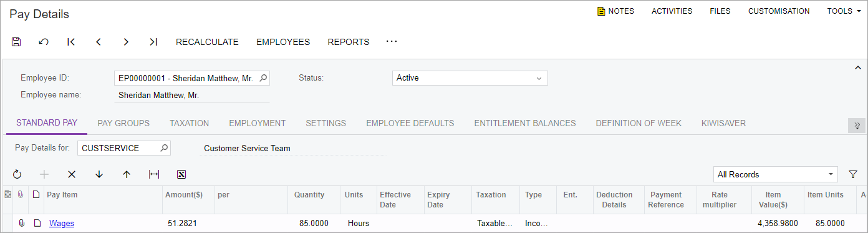Open the Notes panel
The width and height of the screenshot is (868, 233).
coord(615,11)
